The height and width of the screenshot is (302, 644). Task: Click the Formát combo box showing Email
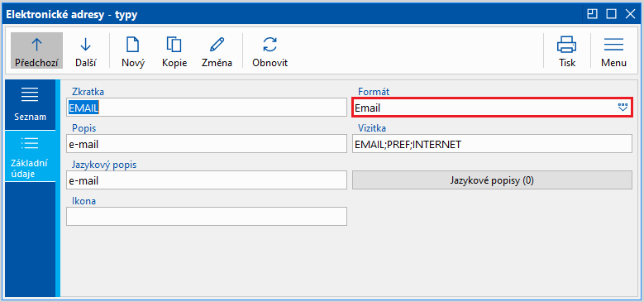pyautogui.click(x=492, y=108)
